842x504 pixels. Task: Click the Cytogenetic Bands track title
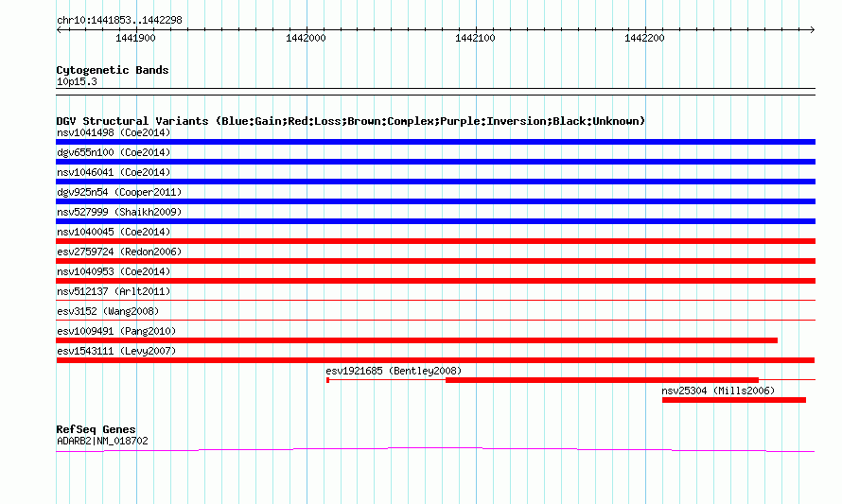tap(113, 70)
